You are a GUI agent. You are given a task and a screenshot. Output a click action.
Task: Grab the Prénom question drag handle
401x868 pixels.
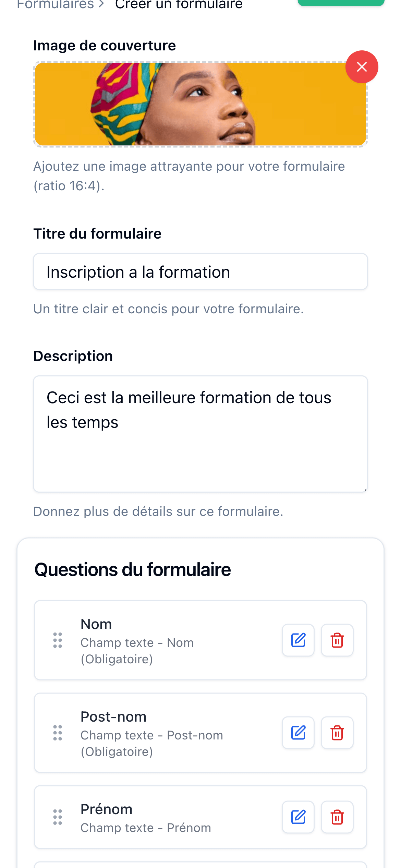click(x=58, y=817)
